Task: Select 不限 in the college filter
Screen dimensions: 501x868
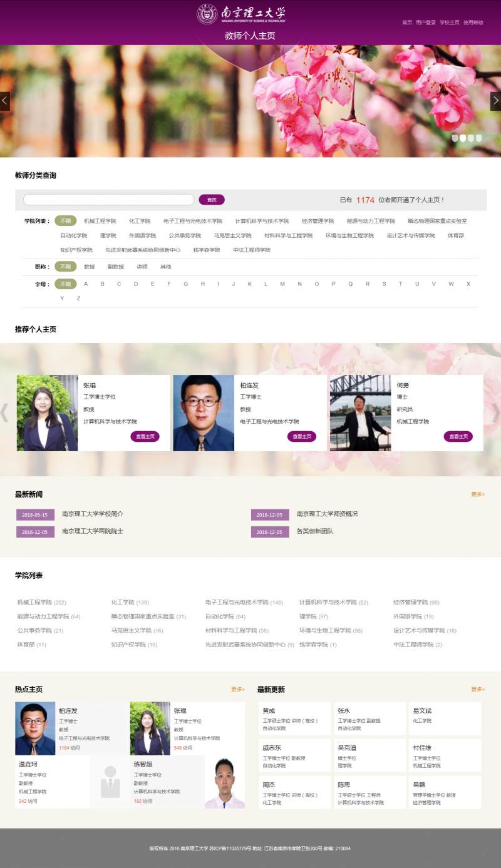Action: [x=66, y=221]
